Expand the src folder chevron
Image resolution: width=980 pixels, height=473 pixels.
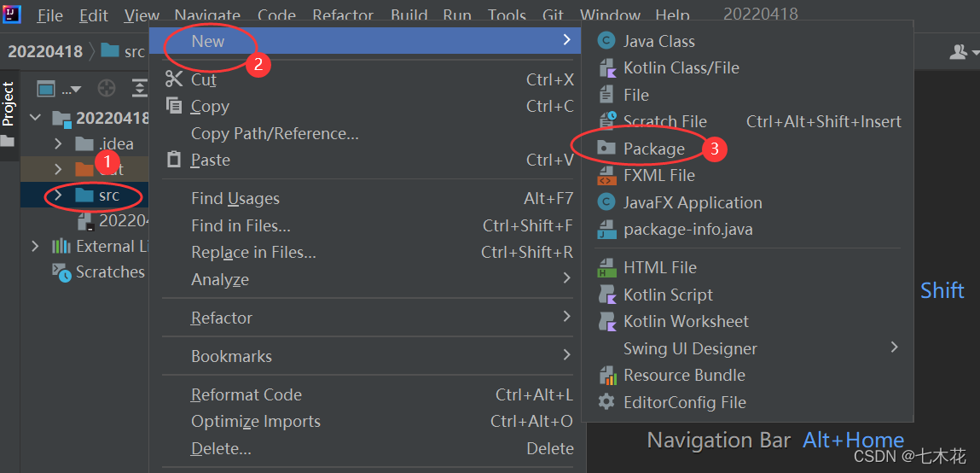point(58,196)
